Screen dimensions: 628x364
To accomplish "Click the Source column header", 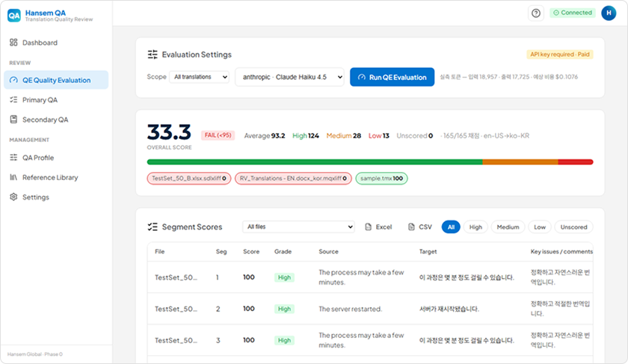I will pyautogui.click(x=328, y=251).
